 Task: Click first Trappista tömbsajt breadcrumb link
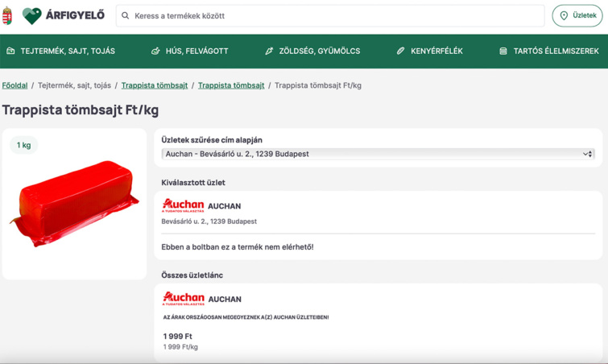[x=155, y=85]
